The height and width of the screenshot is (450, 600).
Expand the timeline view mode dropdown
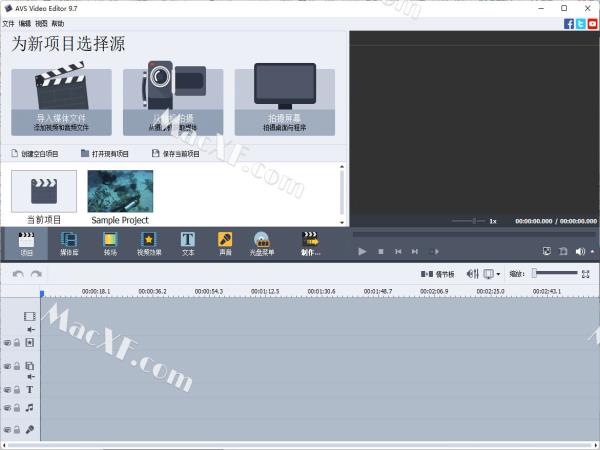pos(499,273)
